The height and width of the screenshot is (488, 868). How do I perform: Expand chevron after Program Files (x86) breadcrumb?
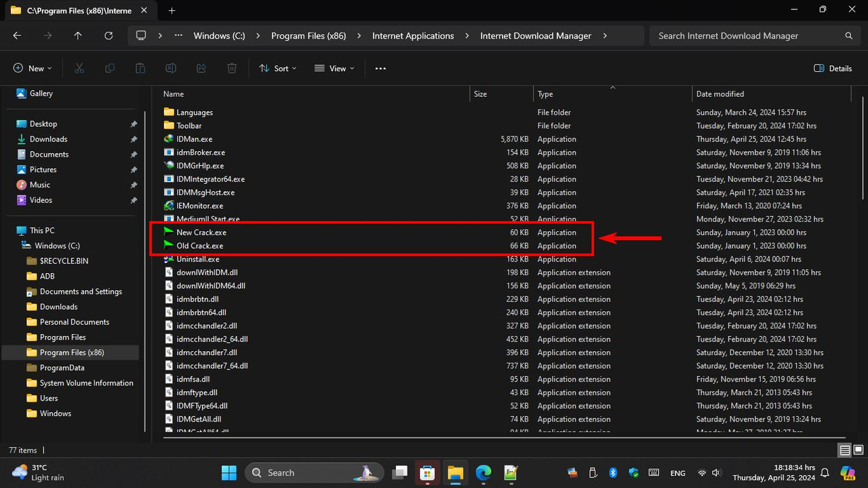click(x=359, y=36)
